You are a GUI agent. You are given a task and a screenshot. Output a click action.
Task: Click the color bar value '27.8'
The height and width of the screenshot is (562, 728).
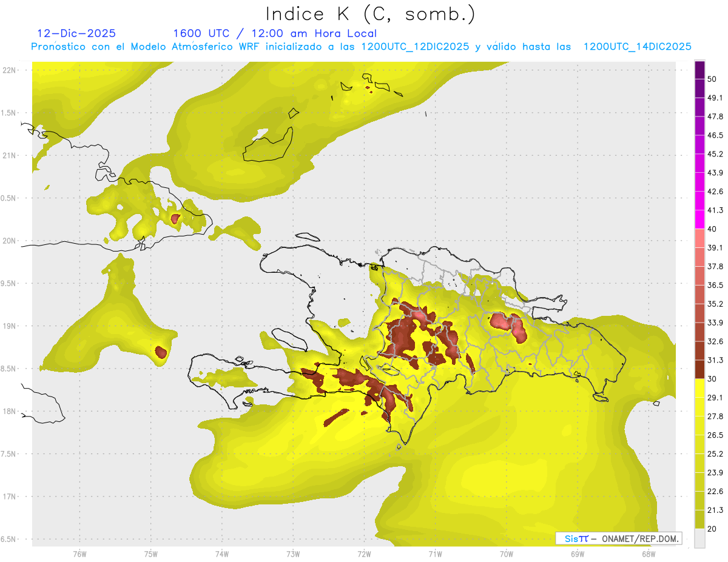[x=715, y=416]
